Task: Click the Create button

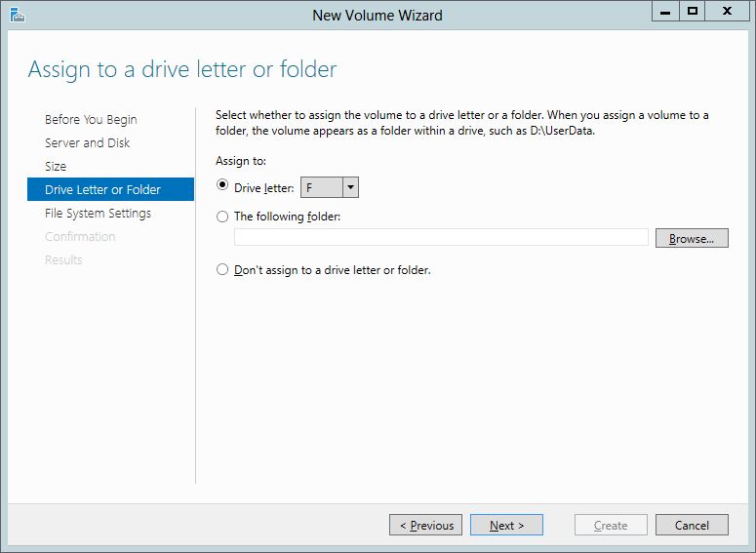Action: click(x=611, y=525)
